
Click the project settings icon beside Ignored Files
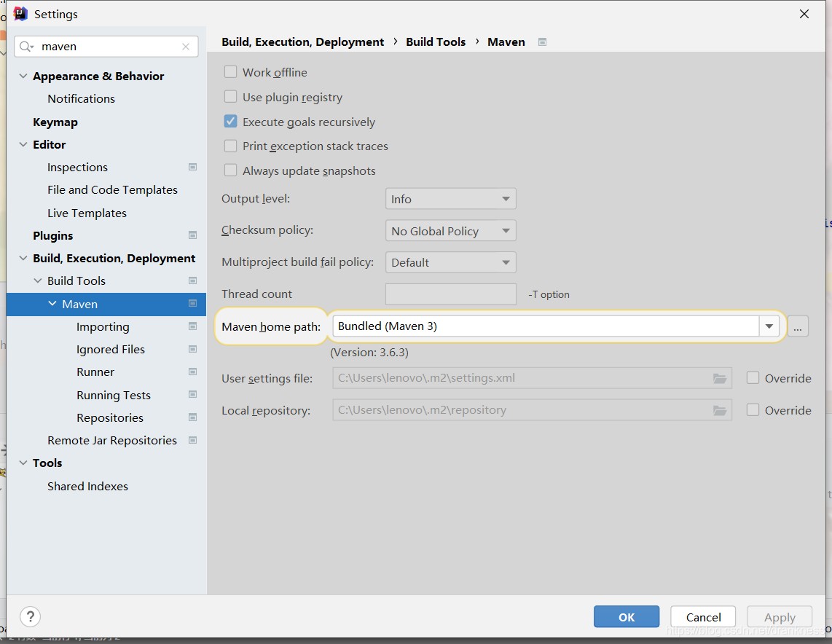[x=192, y=349]
